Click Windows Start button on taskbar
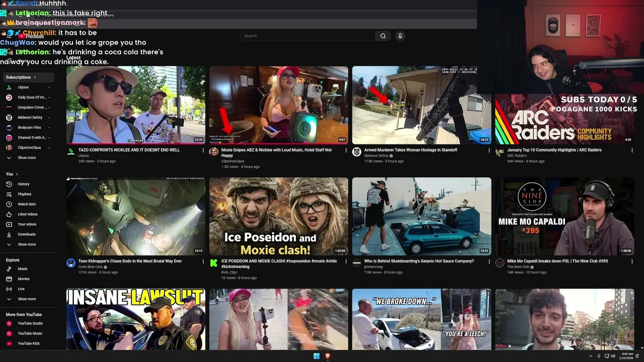The height and width of the screenshot is (362, 644). [316, 356]
